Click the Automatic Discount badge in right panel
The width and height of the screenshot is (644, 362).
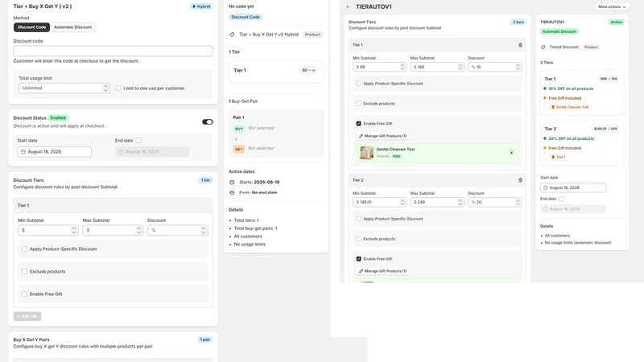(x=559, y=31)
